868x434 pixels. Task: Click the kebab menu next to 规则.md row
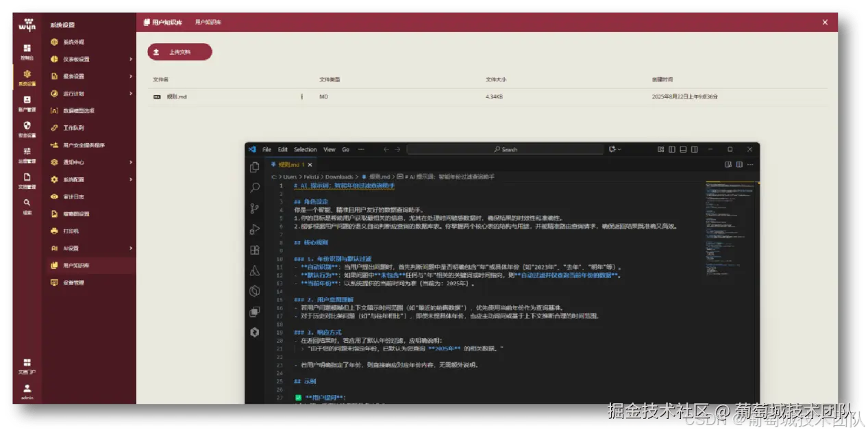coord(301,97)
